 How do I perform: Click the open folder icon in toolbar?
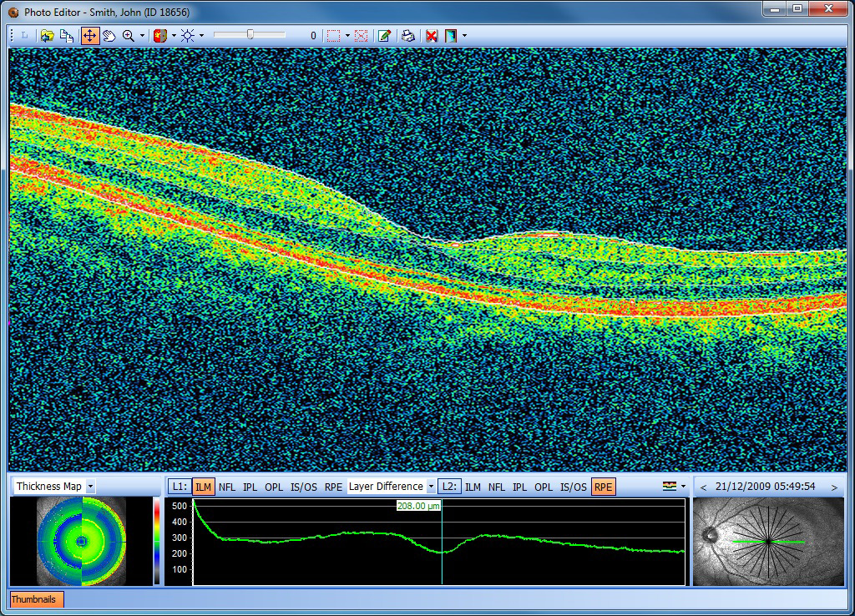tap(47, 36)
